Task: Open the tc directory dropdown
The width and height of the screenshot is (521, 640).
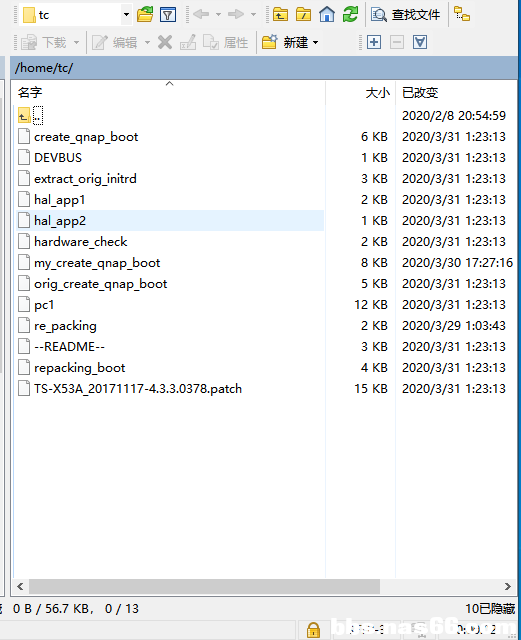Action: [x=127, y=15]
